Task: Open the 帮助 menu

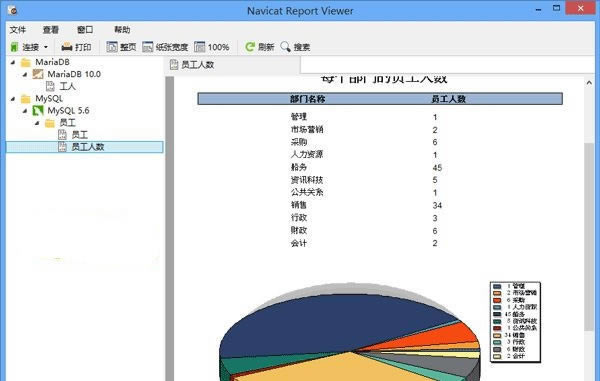Action: pyautogui.click(x=122, y=30)
